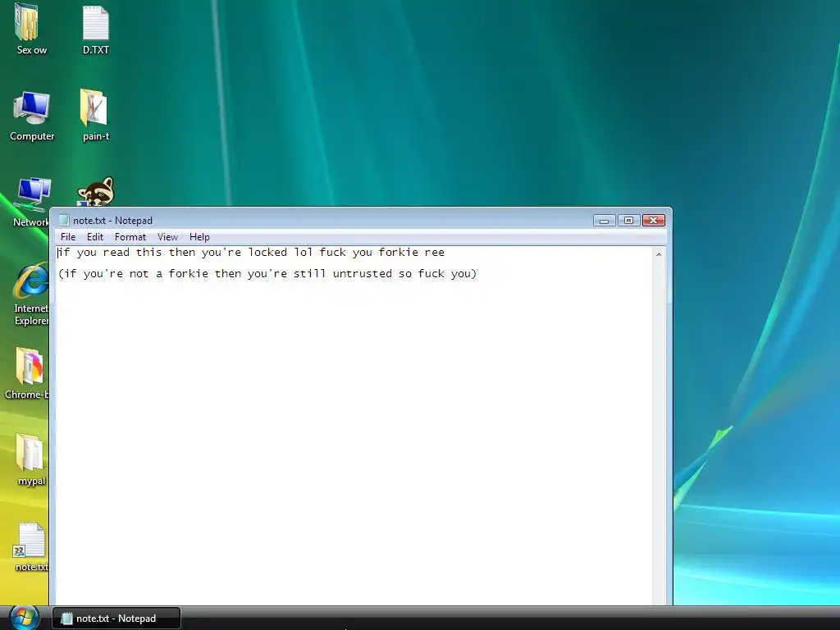Screen dimensions: 840x630
Task: Select the Computer desktop icon
Action: click(x=32, y=116)
